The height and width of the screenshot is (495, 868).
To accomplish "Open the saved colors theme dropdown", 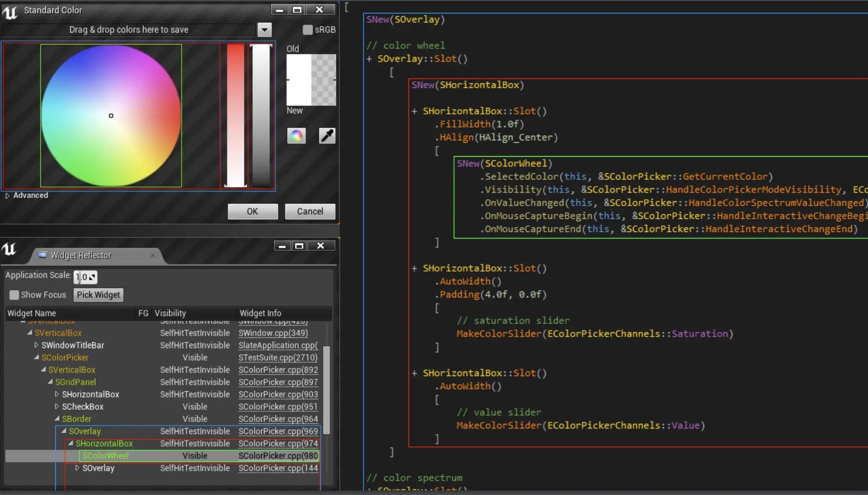I will pos(264,30).
